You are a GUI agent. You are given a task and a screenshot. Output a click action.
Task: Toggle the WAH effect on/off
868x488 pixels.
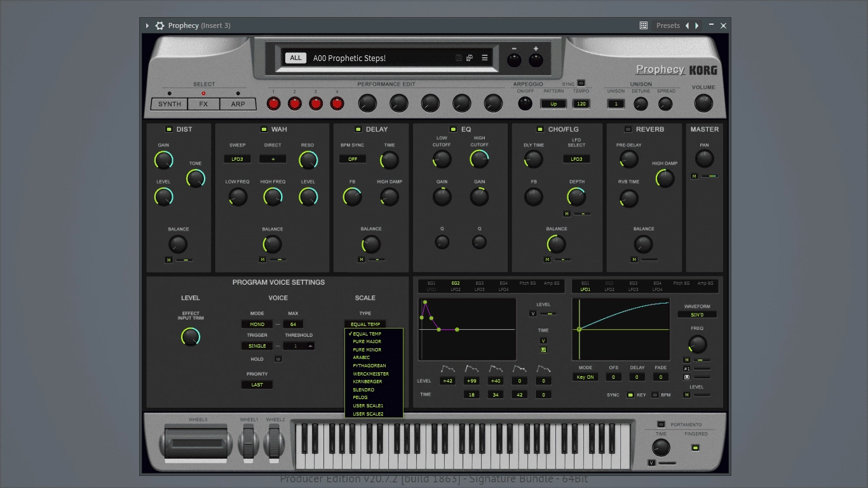pos(264,129)
